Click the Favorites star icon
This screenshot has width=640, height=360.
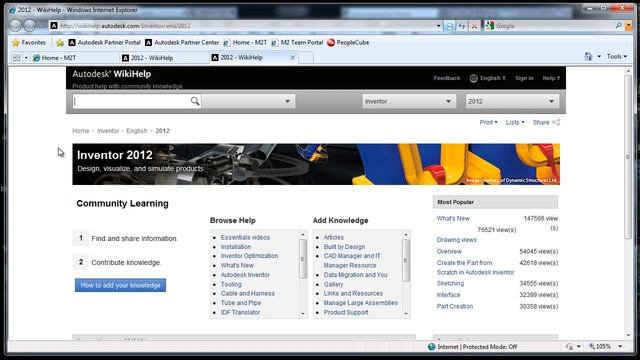point(16,42)
